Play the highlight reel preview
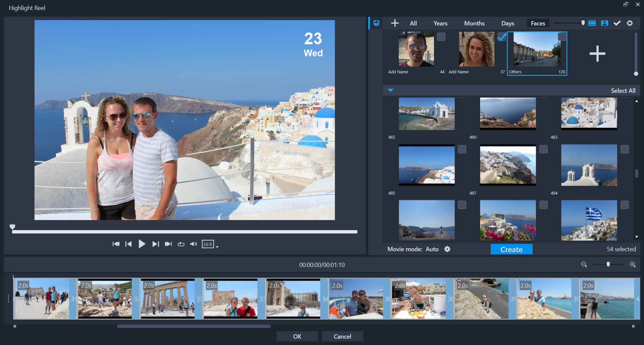The width and height of the screenshot is (644, 345). coord(142,244)
